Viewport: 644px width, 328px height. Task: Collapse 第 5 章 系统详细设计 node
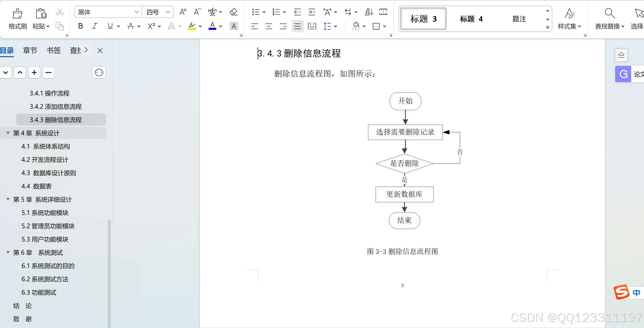click(x=8, y=199)
